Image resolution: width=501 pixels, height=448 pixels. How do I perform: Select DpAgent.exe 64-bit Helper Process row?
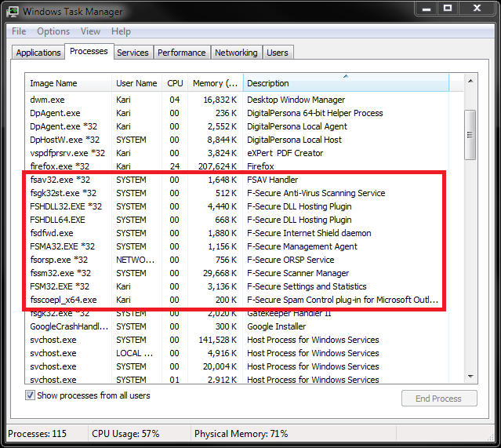coord(237,113)
